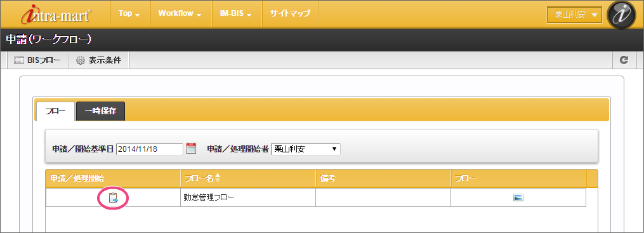Open 表示条件 settings

coord(98,60)
